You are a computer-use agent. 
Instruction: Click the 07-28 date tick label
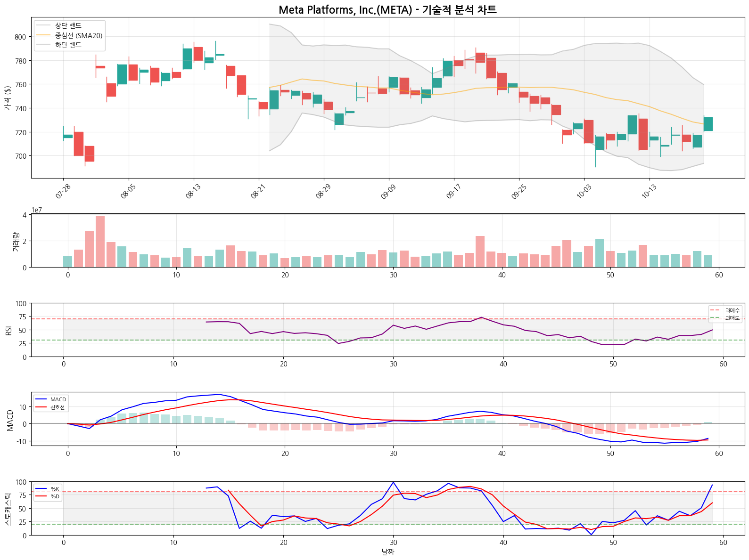pyautogui.click(x=63, y=191)
